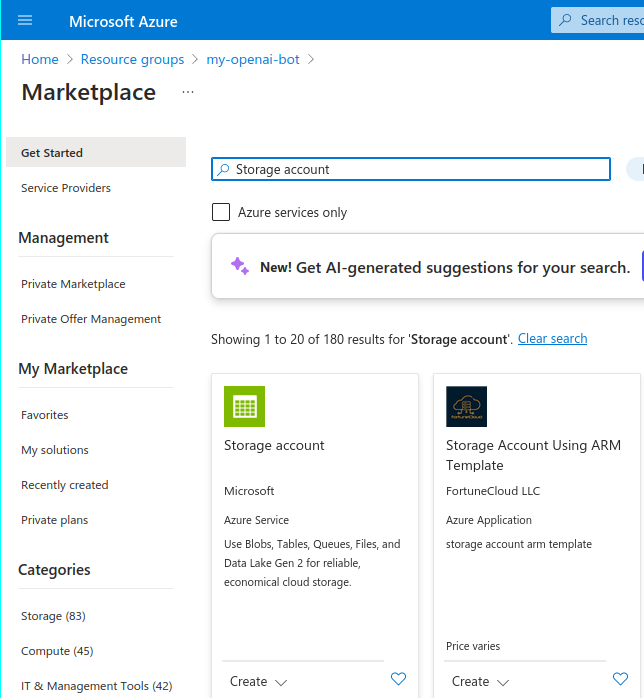Image resolution: width=644 pixels, height=698 pixels.
Task: Open Recently created
Action: pyautogui.click(x=65, y=485)
